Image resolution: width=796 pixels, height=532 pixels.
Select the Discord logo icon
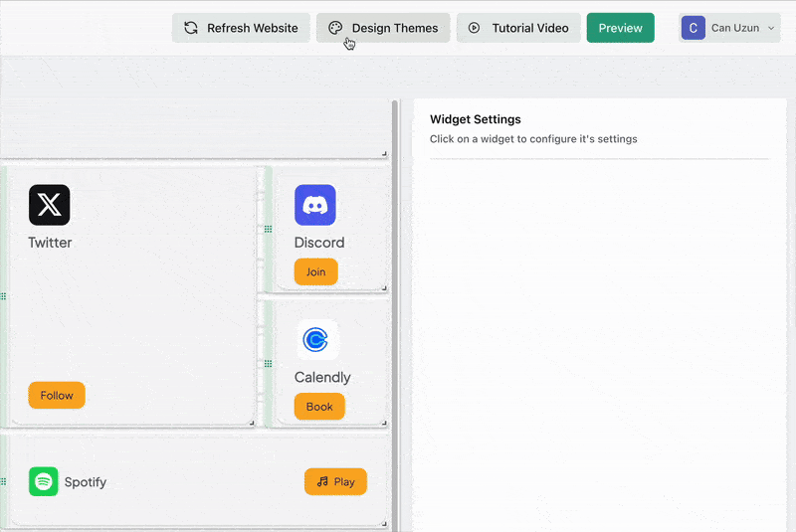(x=315, y=205)
